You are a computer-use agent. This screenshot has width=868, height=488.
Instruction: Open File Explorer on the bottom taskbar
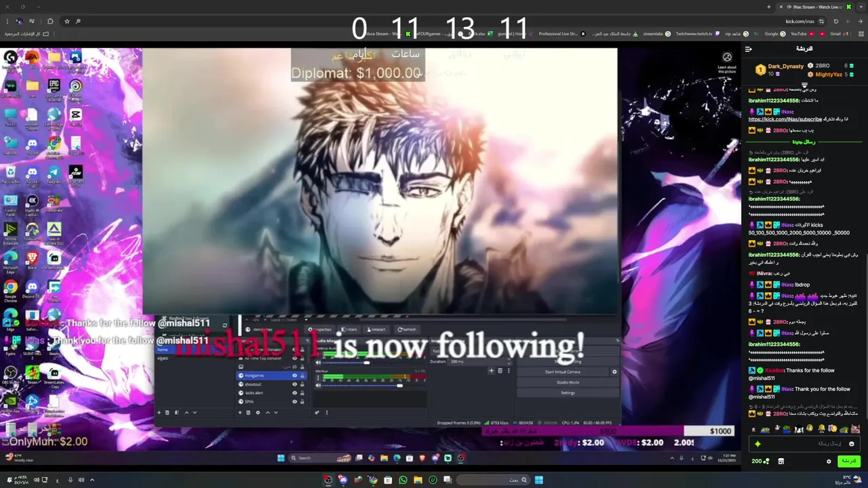(417, 480)
